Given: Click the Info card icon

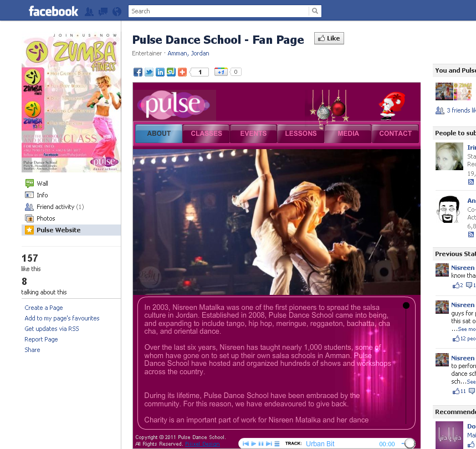Looking at the screenshot, I should point(29,195).
